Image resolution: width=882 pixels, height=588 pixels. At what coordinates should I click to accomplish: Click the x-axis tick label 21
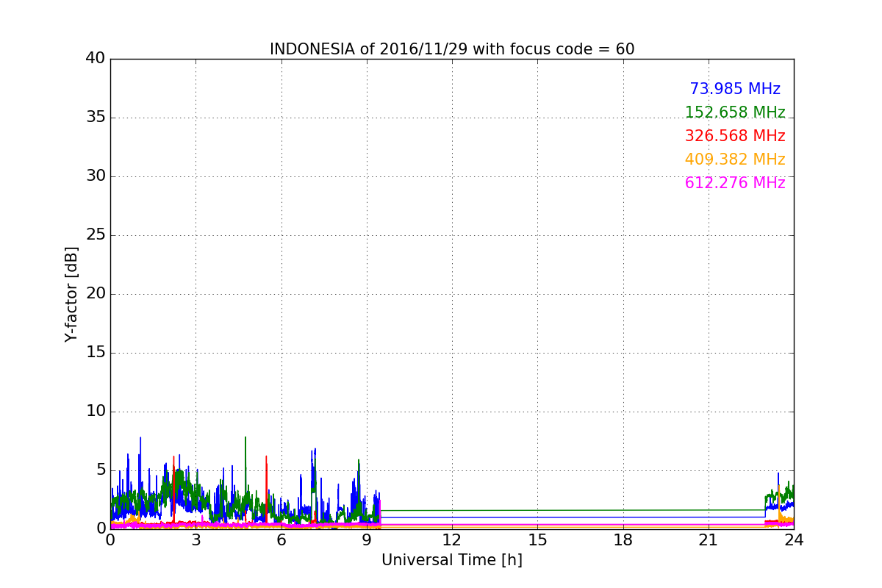[x=709, y=540]
